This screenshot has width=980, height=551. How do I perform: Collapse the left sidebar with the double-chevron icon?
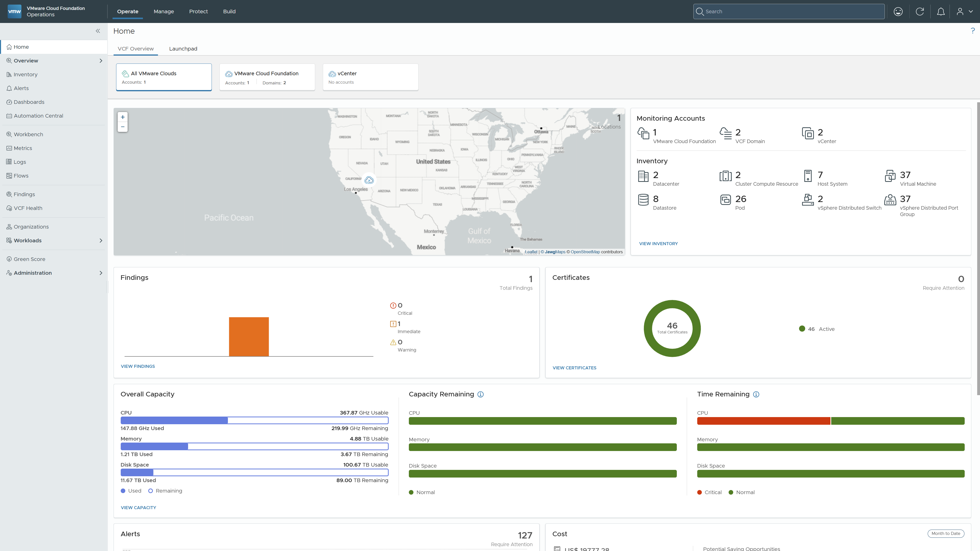98,31
